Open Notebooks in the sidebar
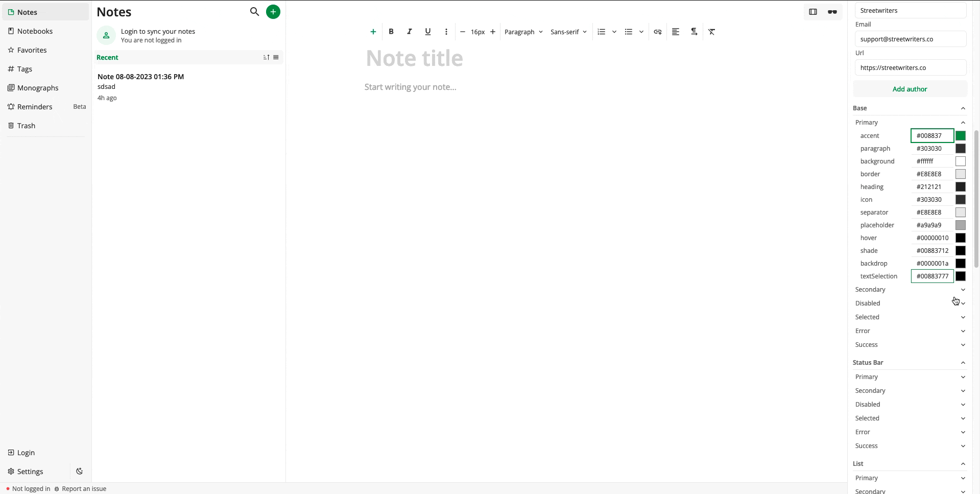This screenshot has width=980, height=494. [35, 31]
